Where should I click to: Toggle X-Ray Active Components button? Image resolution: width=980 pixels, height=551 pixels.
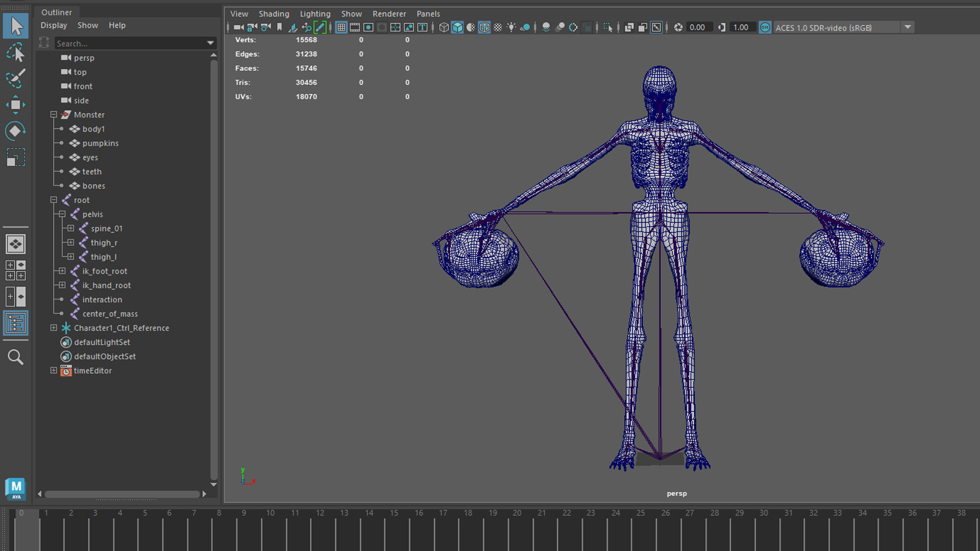[643, 28]
